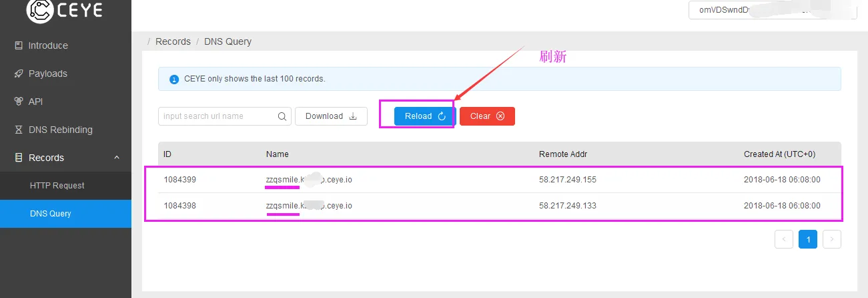
Task: Click the Remote Addr column header
Action: point(563,154)
